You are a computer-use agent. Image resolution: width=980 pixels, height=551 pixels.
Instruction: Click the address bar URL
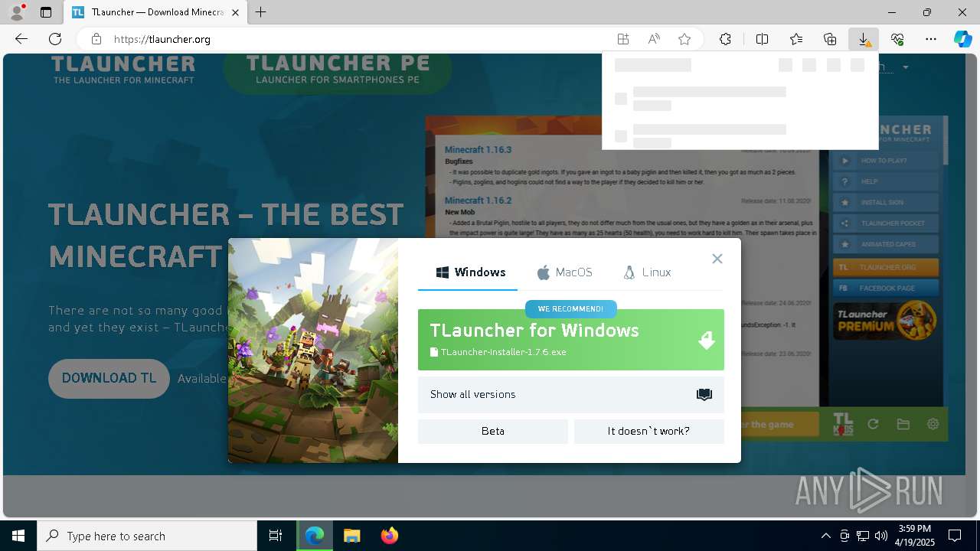(x=162, y=39)
